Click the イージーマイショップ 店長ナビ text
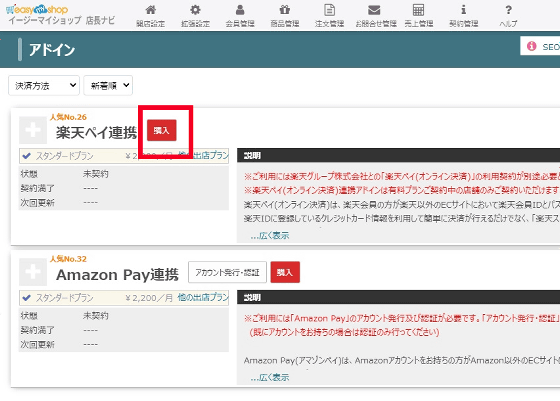560x401 pixels. tap(61, 20)
